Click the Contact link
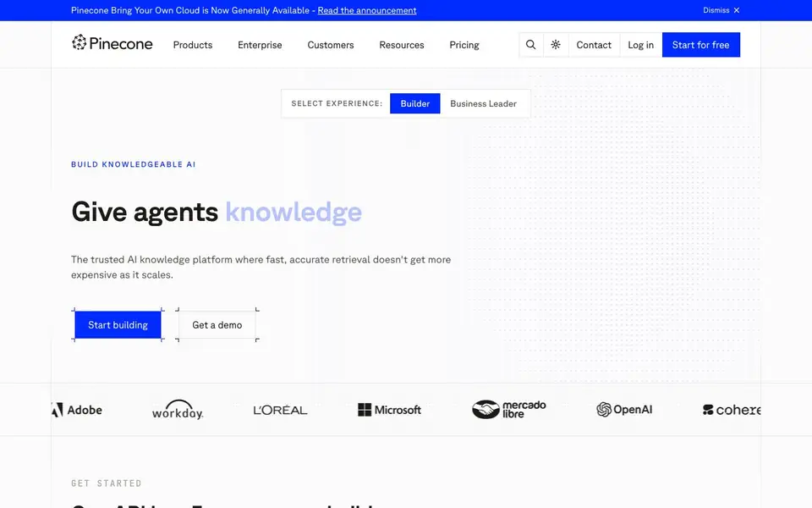Image resolution: width=812 pixels, height=508 pixels. coord(594,45)
